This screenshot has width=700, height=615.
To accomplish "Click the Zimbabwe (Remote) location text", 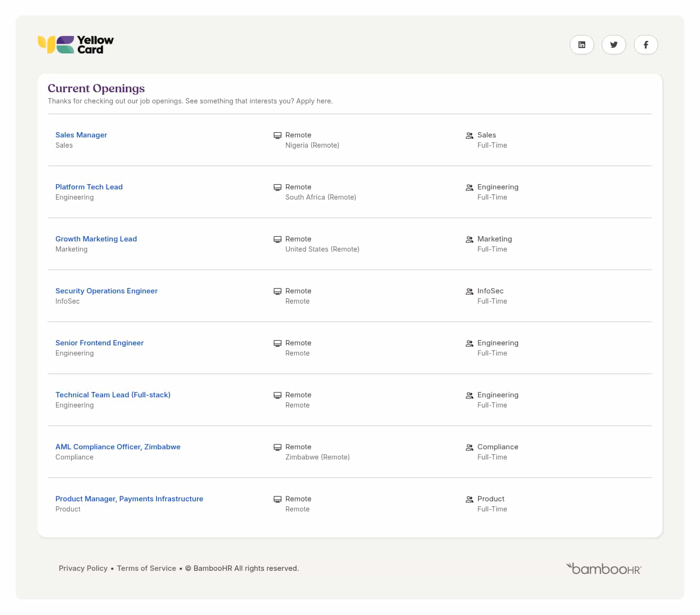I will click(317, 457).
